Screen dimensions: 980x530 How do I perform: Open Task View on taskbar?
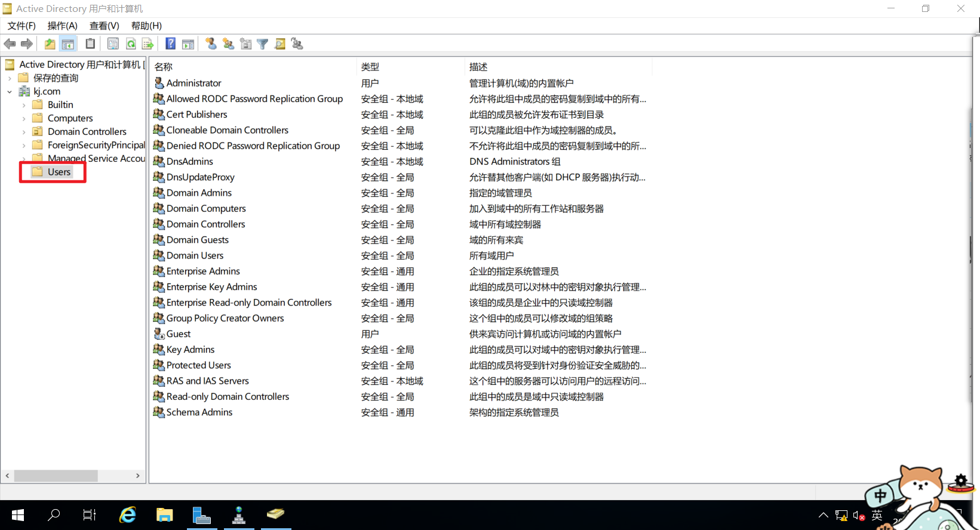click(90, 514)
